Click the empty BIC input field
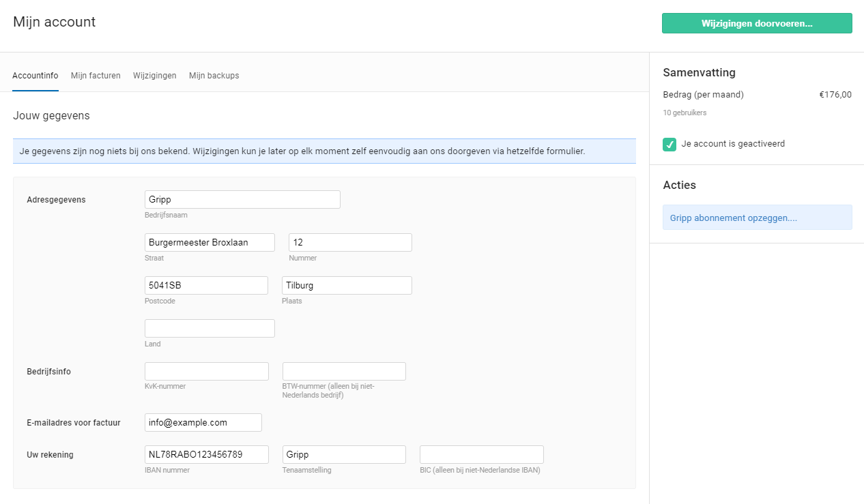864x504 pixels. (481, 455)
